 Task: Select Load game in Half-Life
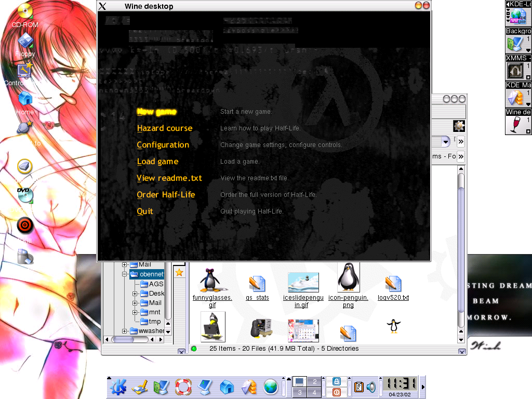point(157,162)
